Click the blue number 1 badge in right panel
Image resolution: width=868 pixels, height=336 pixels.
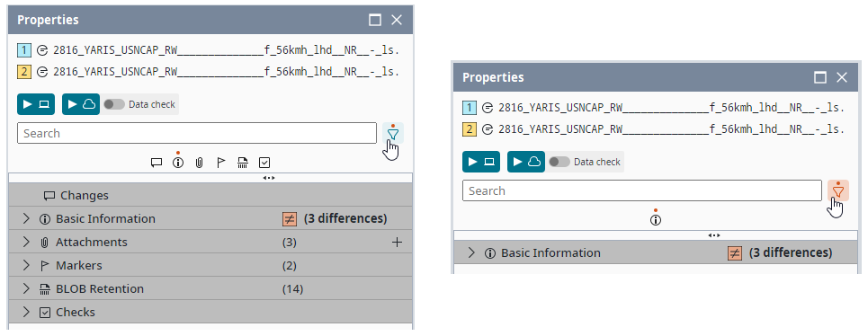click(470, 108)
